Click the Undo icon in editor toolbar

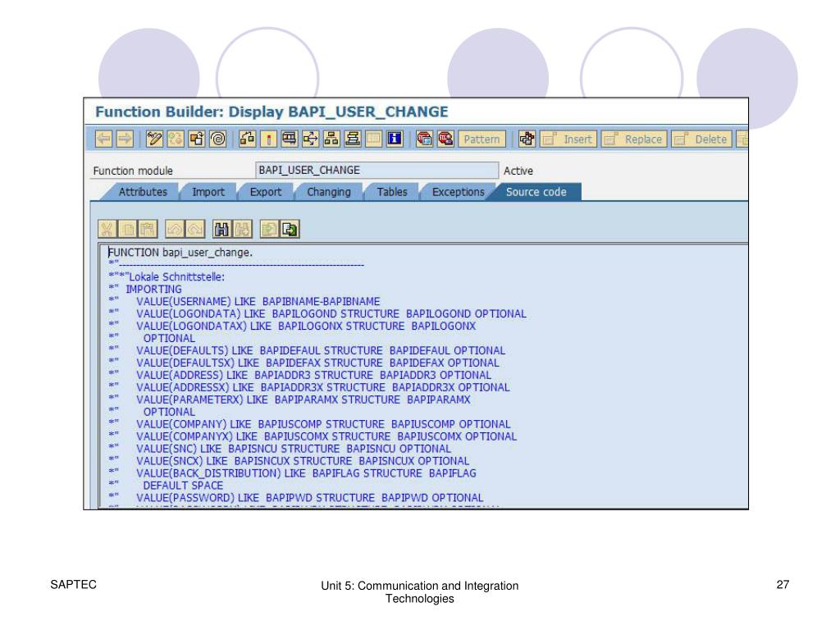coord(175,230)
